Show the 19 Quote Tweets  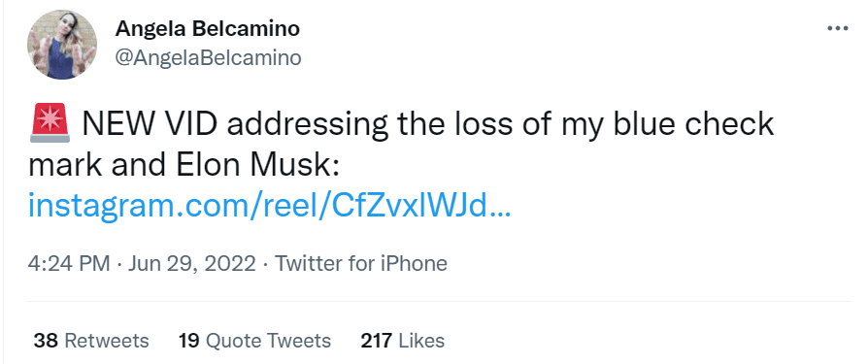coord(254,340)
